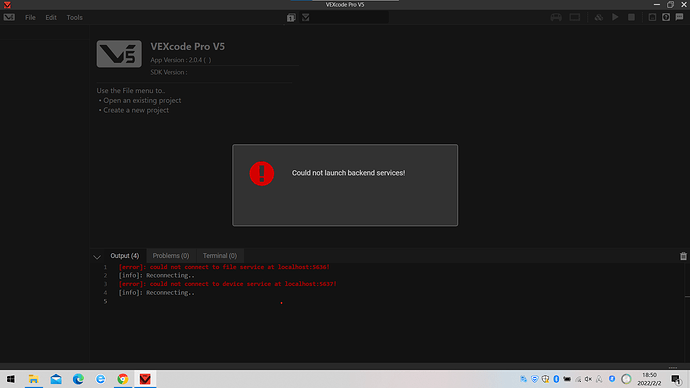This screenshot has height=388, width=690.
Task: Open the Help question mark icon
Action: 666,17
